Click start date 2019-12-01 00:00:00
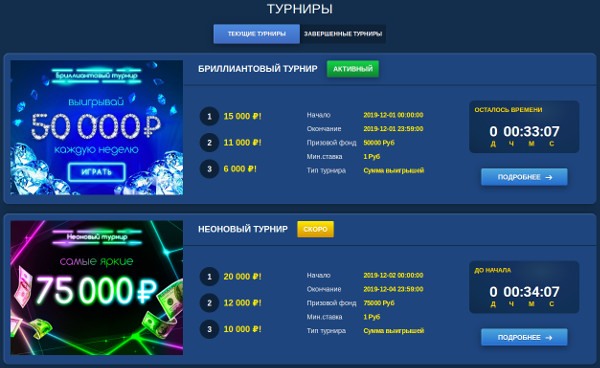Screen dimensions: 600x368 (393, 115)
